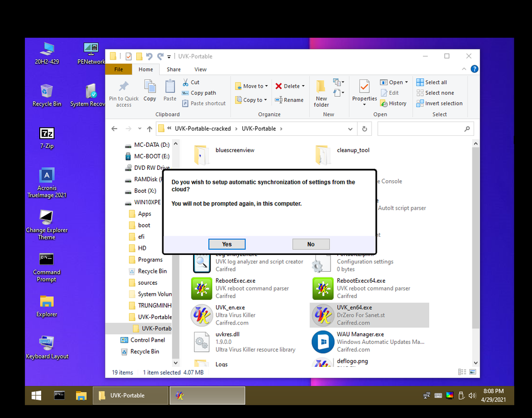Open Recycle Bin on the desktop
The image size is (532, 418).
tap(47, 96)
